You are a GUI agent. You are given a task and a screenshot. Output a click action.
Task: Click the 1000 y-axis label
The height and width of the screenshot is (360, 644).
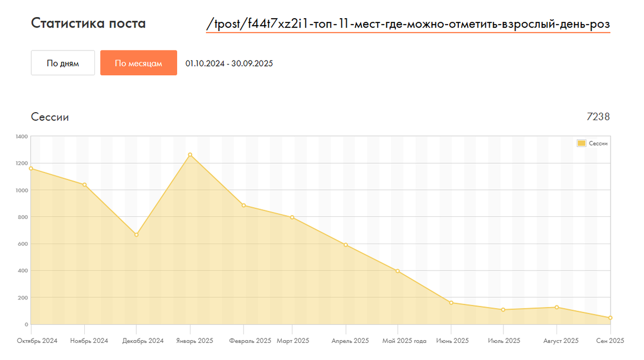(21, 190)
